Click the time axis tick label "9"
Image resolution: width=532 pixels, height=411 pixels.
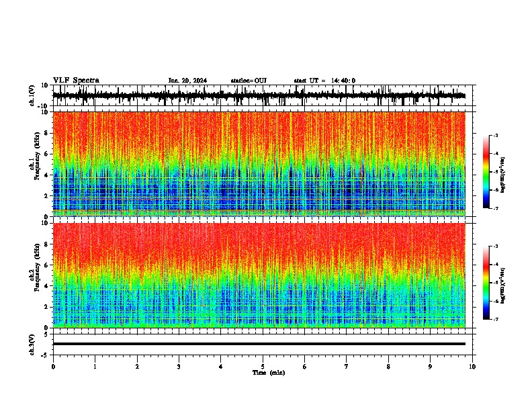pyautogui.click(x=430, y=367)
